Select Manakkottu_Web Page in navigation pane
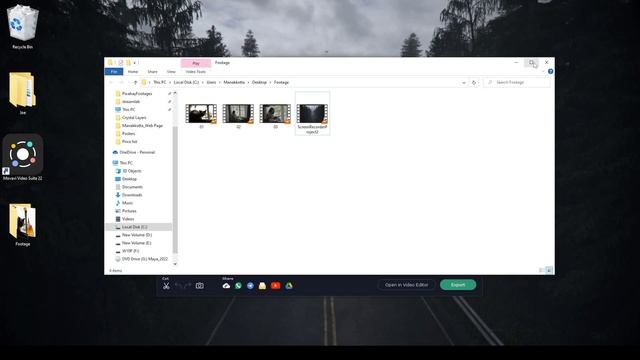Image resolution: width=640 pixels, height=360 pixels. tap(142, 126)
